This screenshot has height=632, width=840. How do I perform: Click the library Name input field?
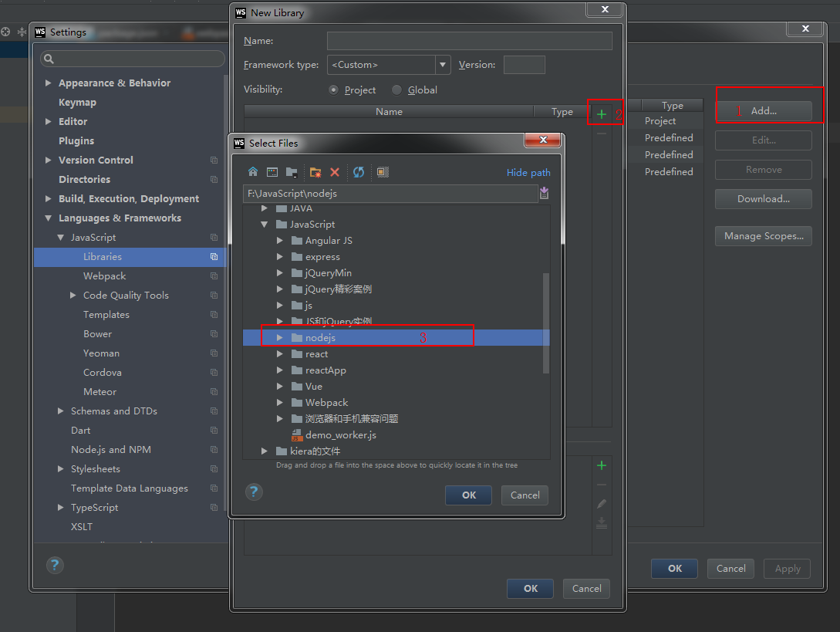[x=469, y=41]
